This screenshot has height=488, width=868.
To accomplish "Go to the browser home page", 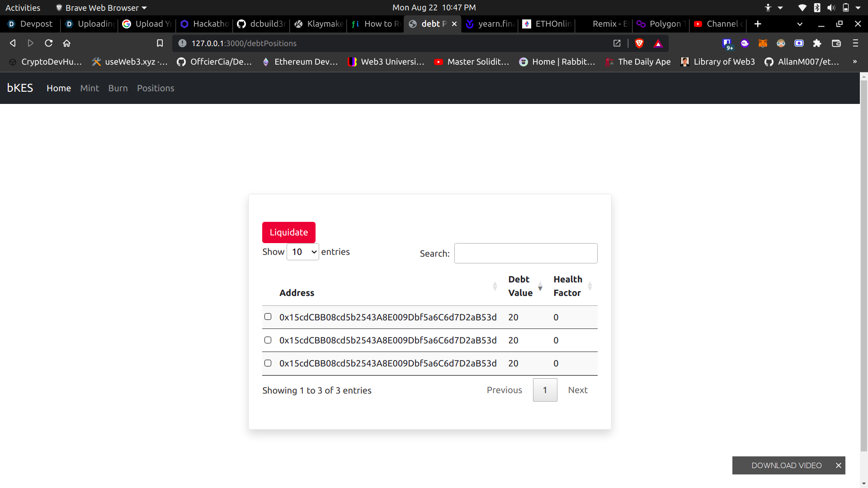I will (x=67, y=43).
